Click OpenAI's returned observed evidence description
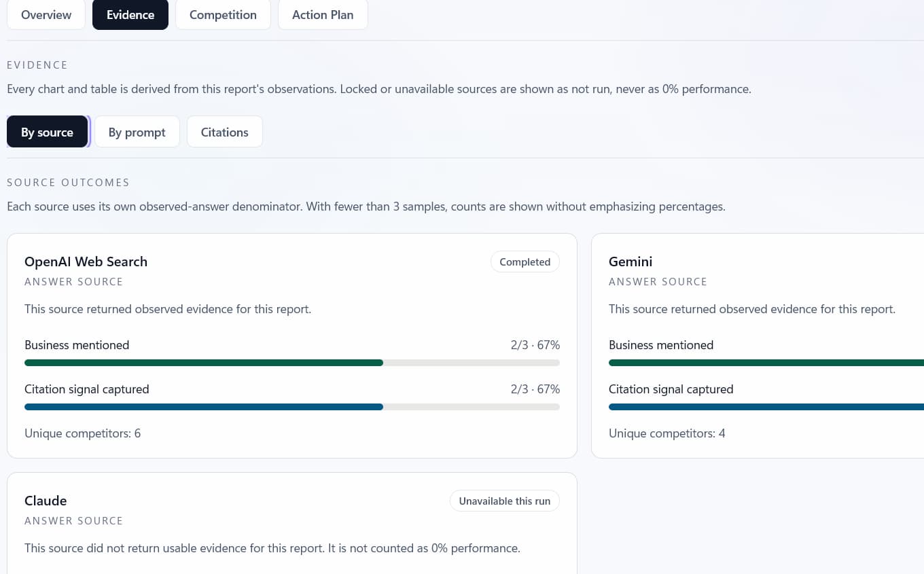Screen dimensions: 924x574 click(x=168, y=309)
